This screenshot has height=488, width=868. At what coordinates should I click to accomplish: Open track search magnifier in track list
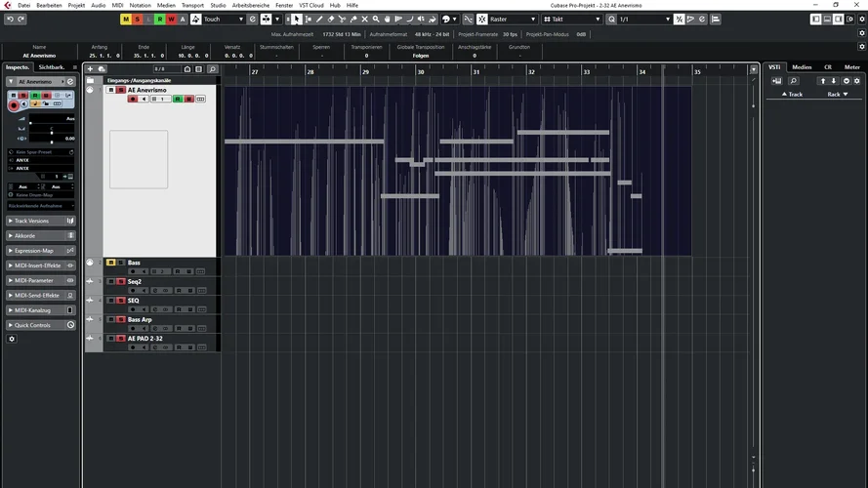tap(212, 69)
